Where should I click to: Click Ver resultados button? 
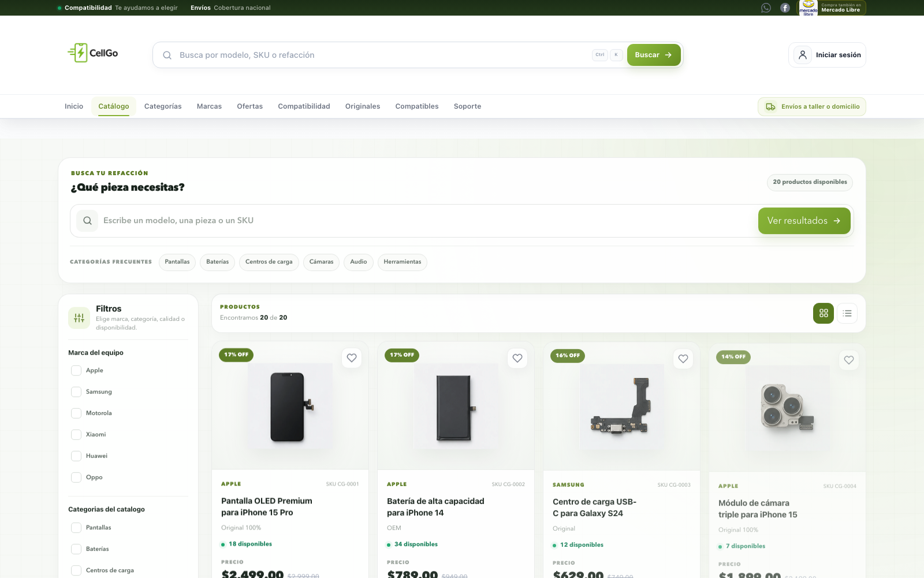click(x=804, y=221)
